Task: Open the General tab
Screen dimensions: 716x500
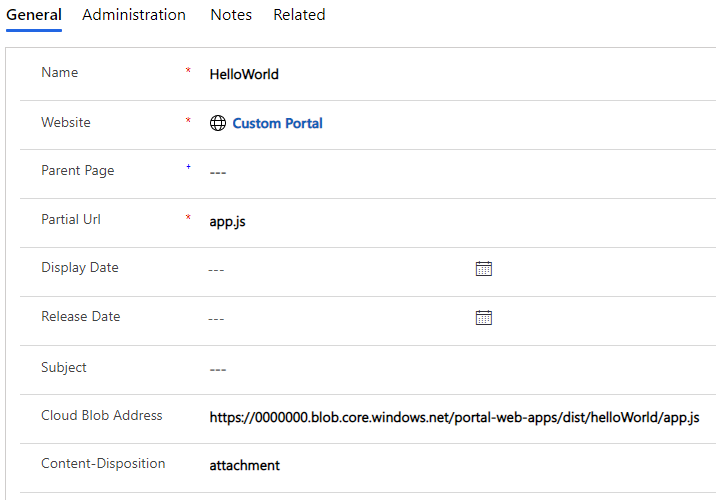Action: tap(34, 15)
